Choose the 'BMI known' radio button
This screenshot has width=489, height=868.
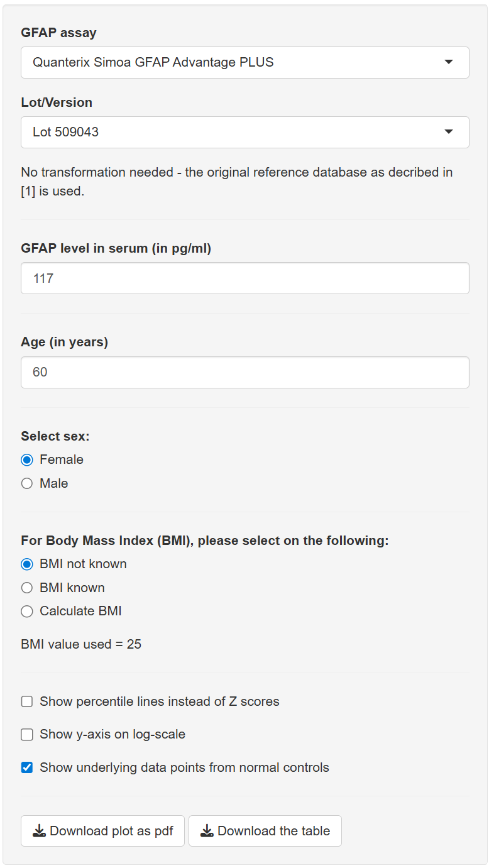pos(27,588)
